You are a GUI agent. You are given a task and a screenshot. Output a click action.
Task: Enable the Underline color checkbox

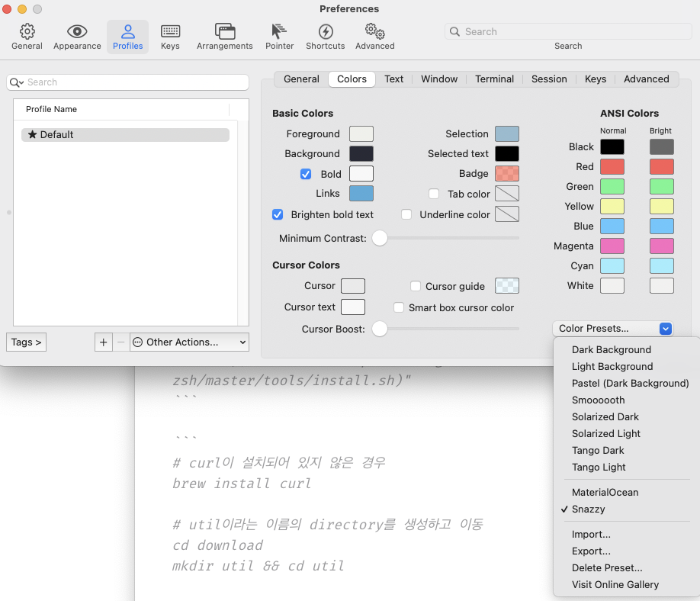coord(406,214)
